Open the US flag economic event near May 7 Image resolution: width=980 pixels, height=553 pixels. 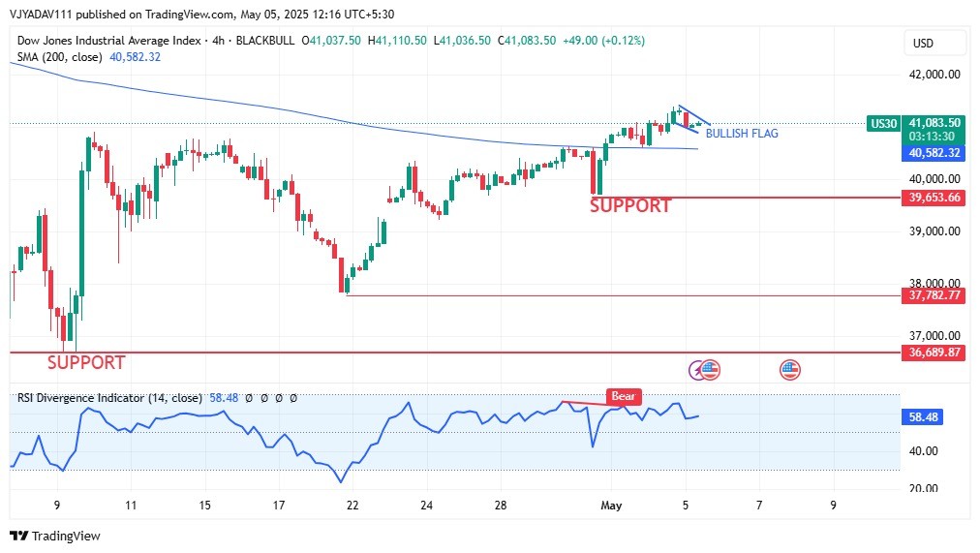tap(790, 369)
